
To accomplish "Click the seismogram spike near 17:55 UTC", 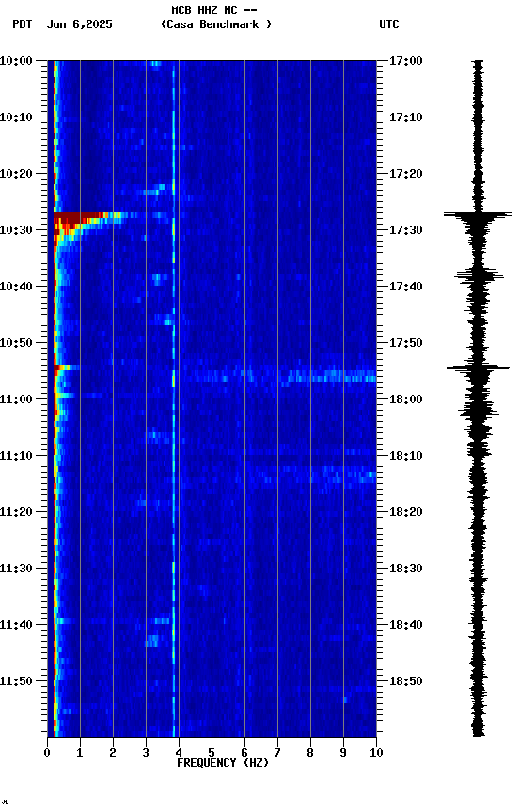I will [x=478, y=368].
